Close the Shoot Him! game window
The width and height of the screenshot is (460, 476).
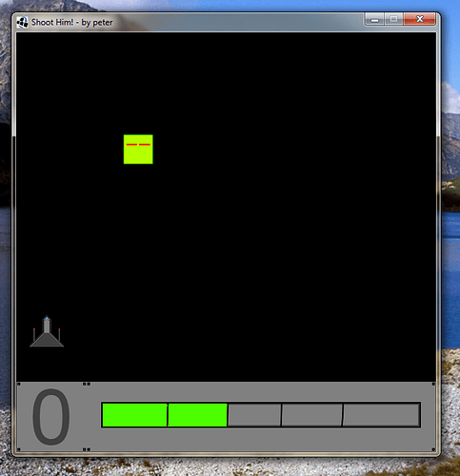pos(419,19)
